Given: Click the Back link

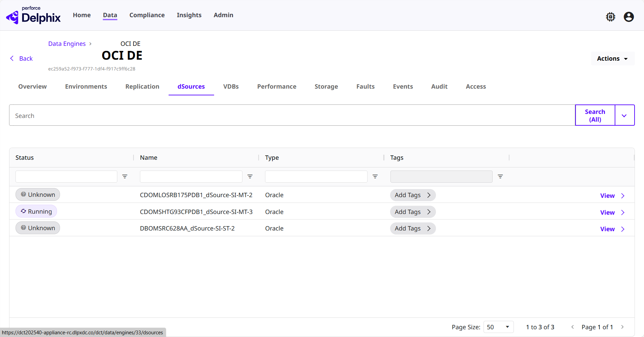Looking at the screenshot, I should [x=26, y=59].
